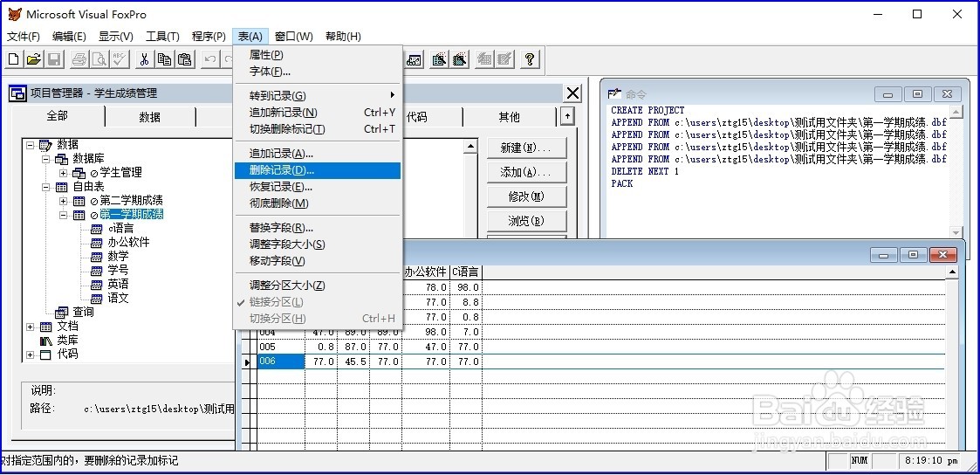980x475 pixels.
Task: Expand the 文档 tree node
Action: pos(30,327)
